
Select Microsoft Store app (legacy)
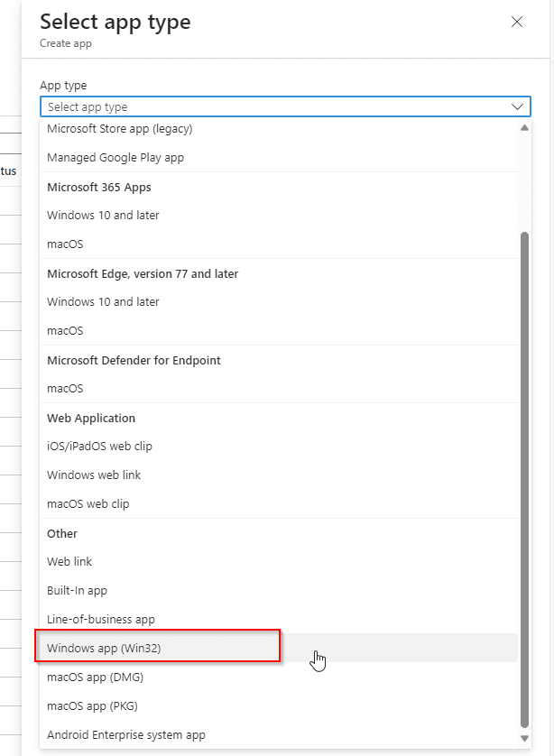pyautogui.click(x=120, y=128)
